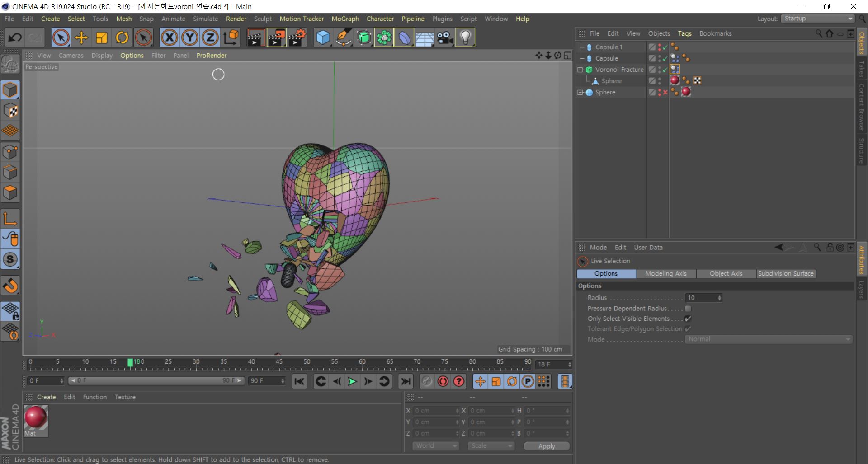Add Cube primitive icon
This screenshot has height=464, width=868.
(323, 37)
